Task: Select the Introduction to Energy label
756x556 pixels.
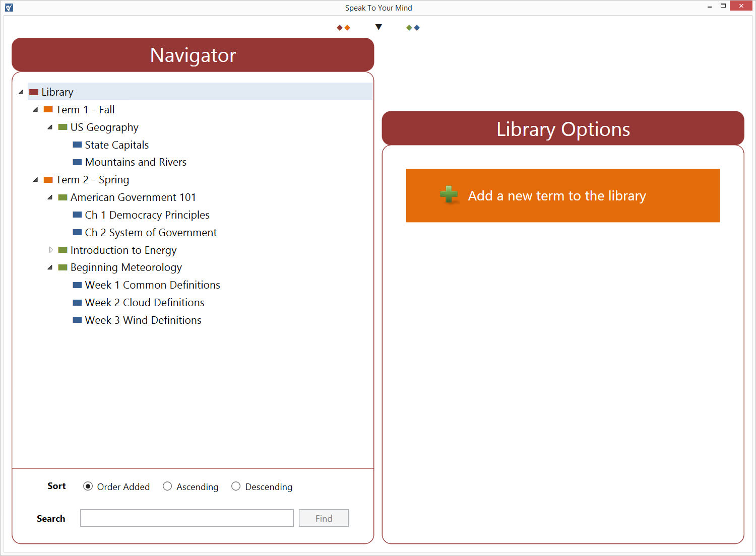Action: point(123,250)
